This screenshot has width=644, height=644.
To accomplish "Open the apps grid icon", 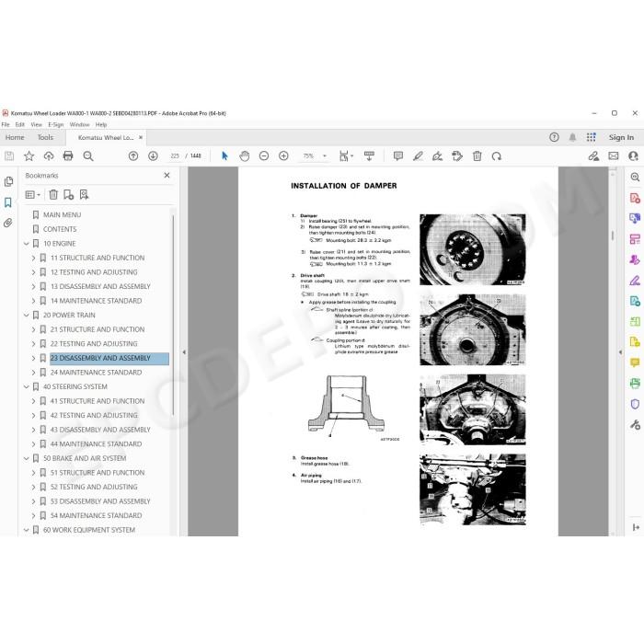I will click(x=591, y=137).
